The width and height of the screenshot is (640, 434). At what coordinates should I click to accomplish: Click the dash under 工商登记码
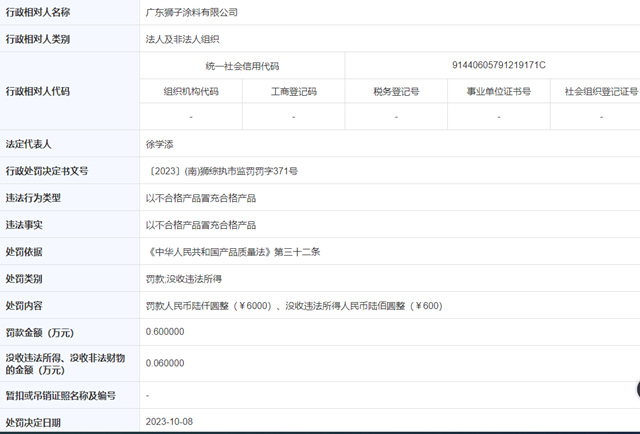293,117
